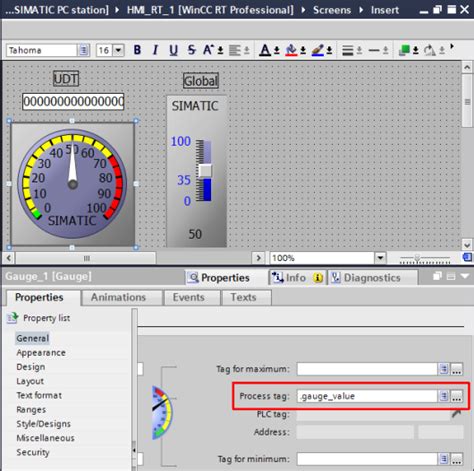
Task: Click the Process tag field gauge_value
Action: pyautogui.click(x=367, y=396)
